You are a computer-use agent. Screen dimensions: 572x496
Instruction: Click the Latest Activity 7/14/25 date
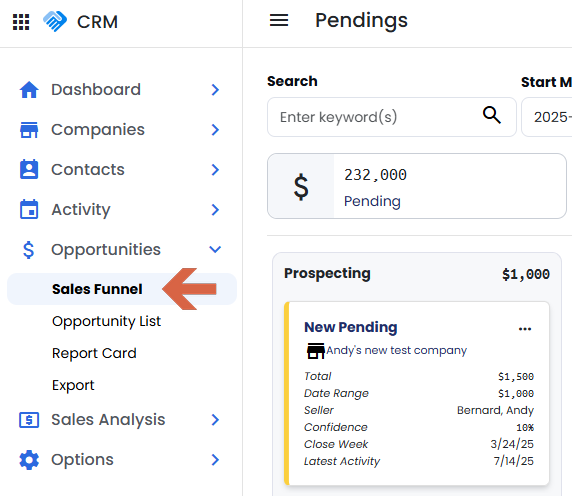[514, 461]
